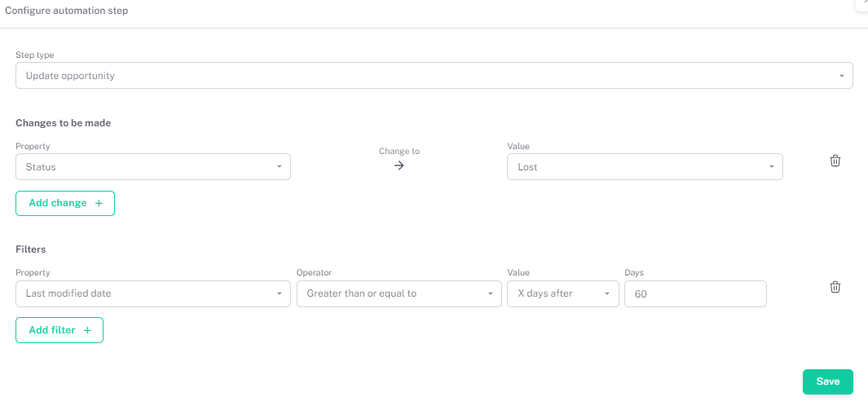Open the Step type dropdown showing Update opportunity
This screenshot has width=868, height=410.
pos(434,76)
